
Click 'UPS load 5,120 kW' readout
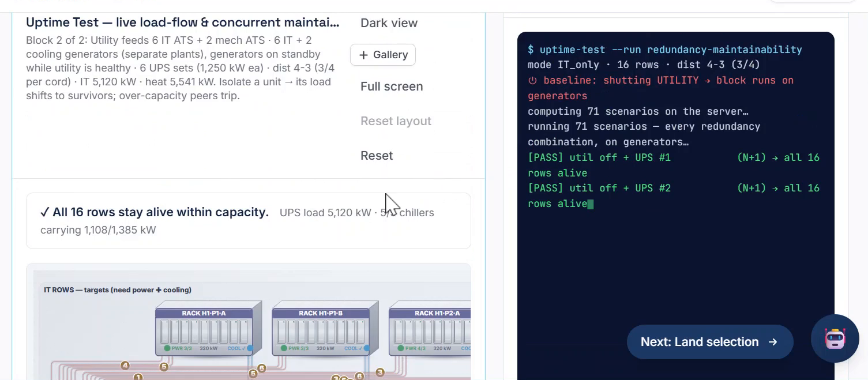coord(325,213)
